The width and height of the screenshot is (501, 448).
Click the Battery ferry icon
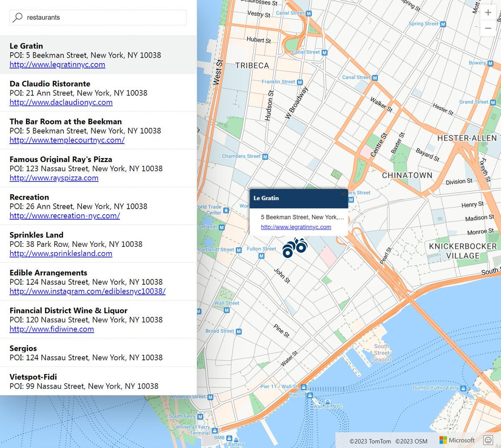click(x=236, y=440)
